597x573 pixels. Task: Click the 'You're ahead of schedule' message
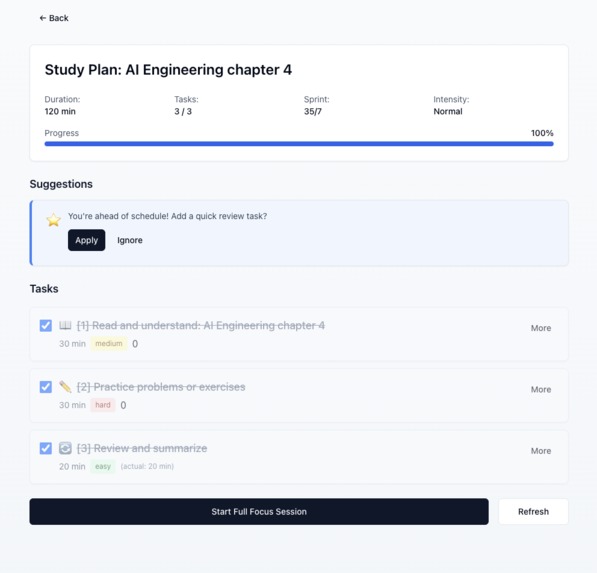pos(168,216)
